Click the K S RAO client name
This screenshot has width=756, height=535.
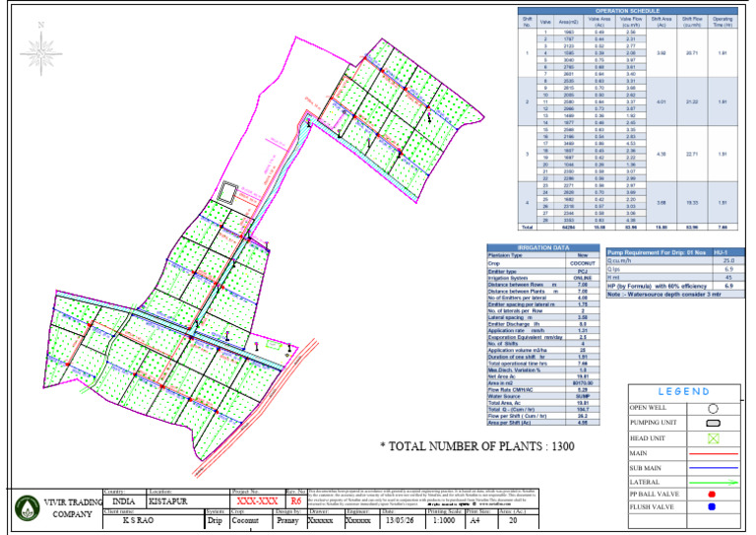[138, 520]
